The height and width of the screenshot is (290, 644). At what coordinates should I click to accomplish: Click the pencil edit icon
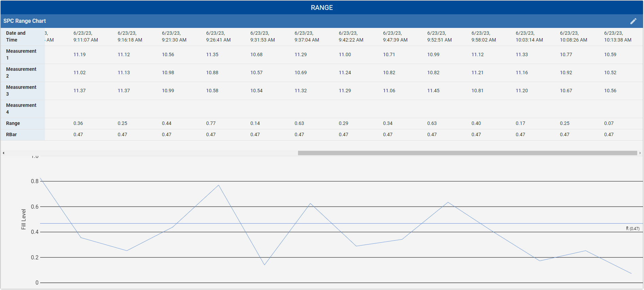[633, 21]
